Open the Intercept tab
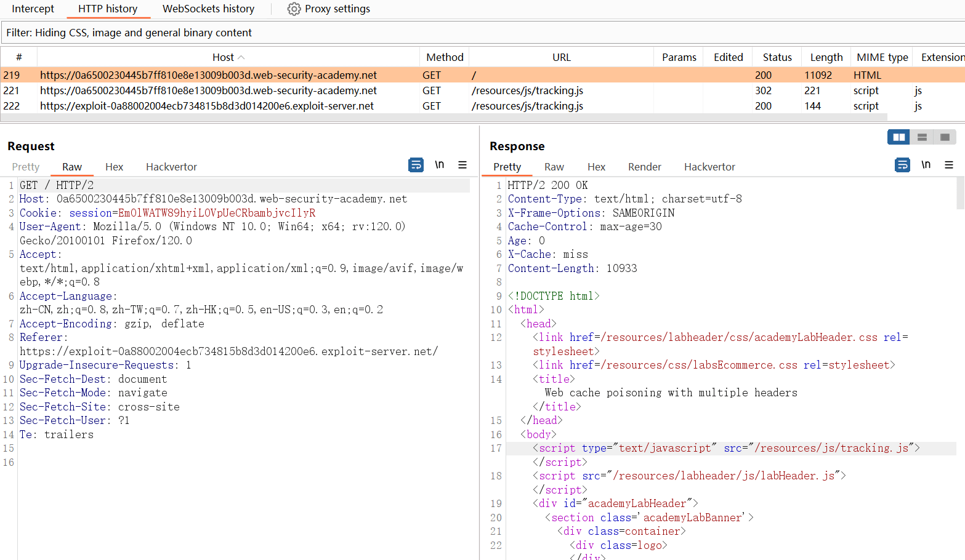Viewport: 965px width, 560px height. 33,9
